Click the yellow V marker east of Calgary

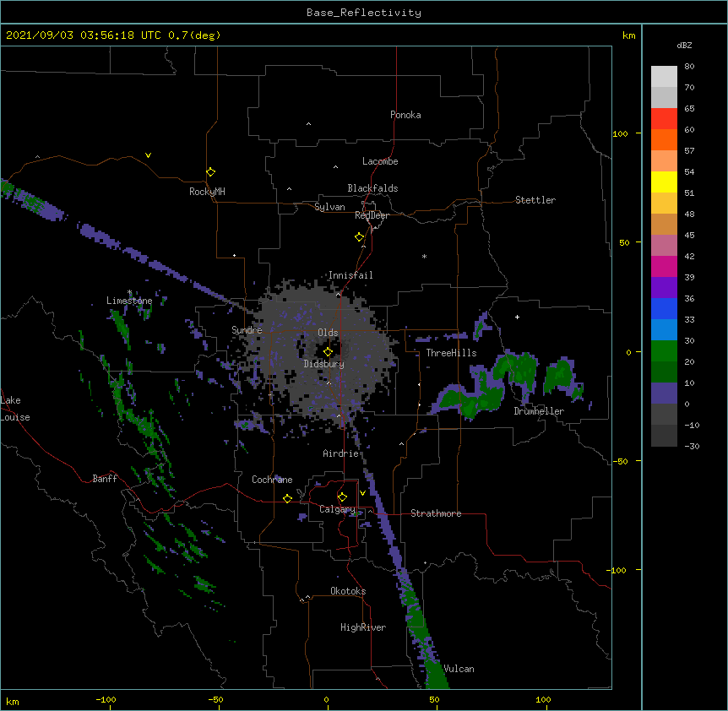click(x=362, y=493)
